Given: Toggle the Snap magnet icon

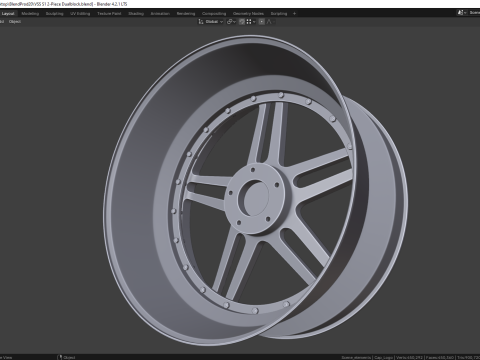Looking at the screenshot, I should [x=242, y=22].
